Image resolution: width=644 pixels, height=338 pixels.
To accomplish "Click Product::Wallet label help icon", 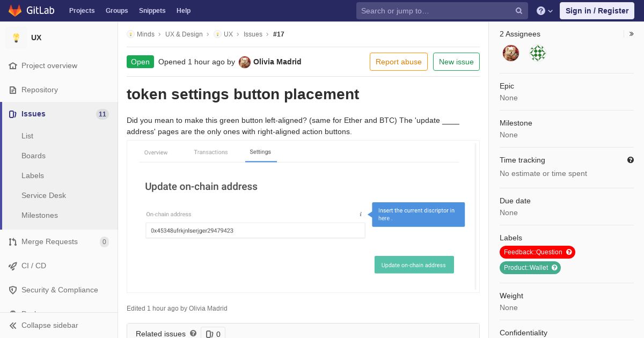I will pyautogui.click(x=555, y=268).
